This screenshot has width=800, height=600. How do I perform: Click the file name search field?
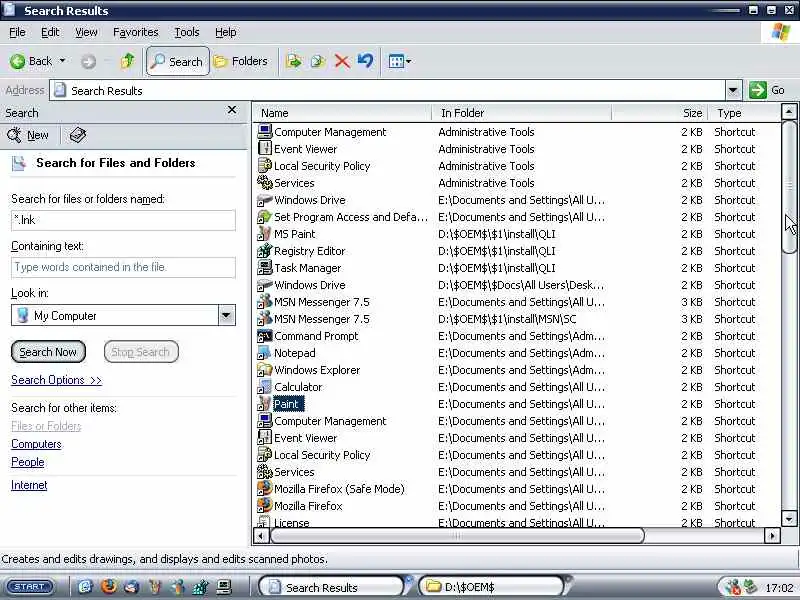[x=123, y=220]
